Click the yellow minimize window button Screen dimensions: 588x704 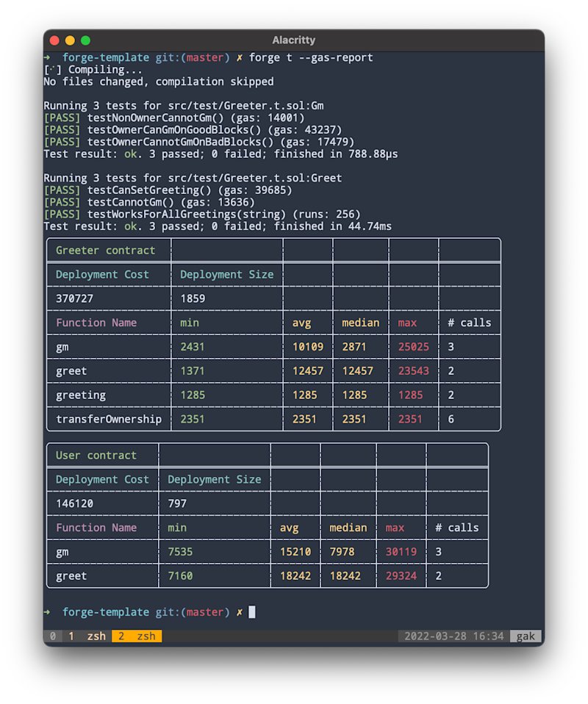tap(70, 40)
